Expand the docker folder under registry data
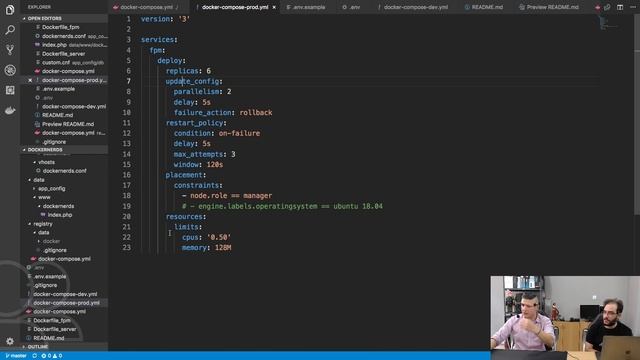This screenshot has height=360, width=640. (x=50, y=241)
